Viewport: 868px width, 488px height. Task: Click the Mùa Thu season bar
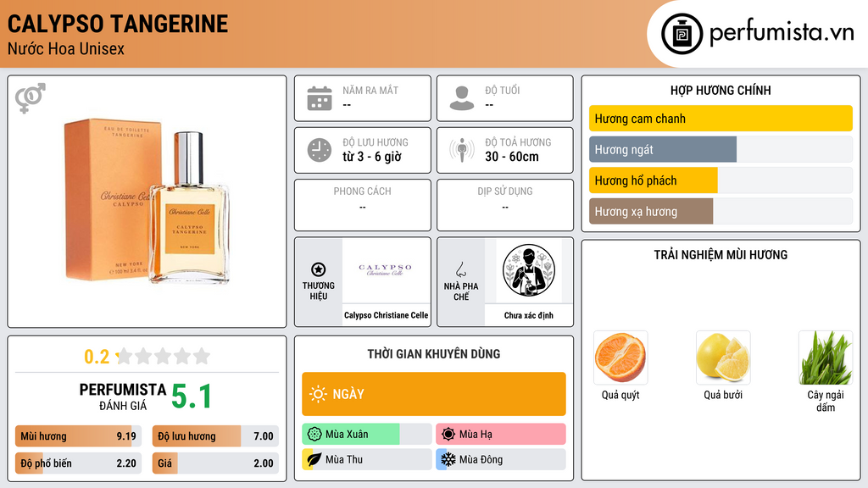[x=366, y=459]
